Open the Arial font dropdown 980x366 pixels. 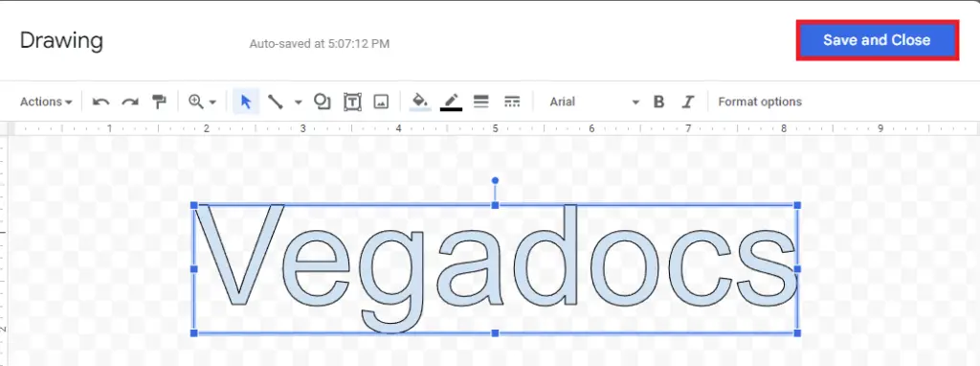point(594,102)
